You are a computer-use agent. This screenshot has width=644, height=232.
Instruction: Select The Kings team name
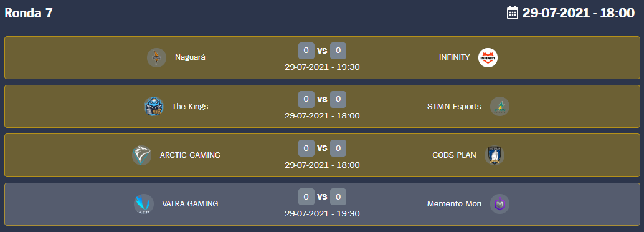pyautogui.click(x=190, y=107)
